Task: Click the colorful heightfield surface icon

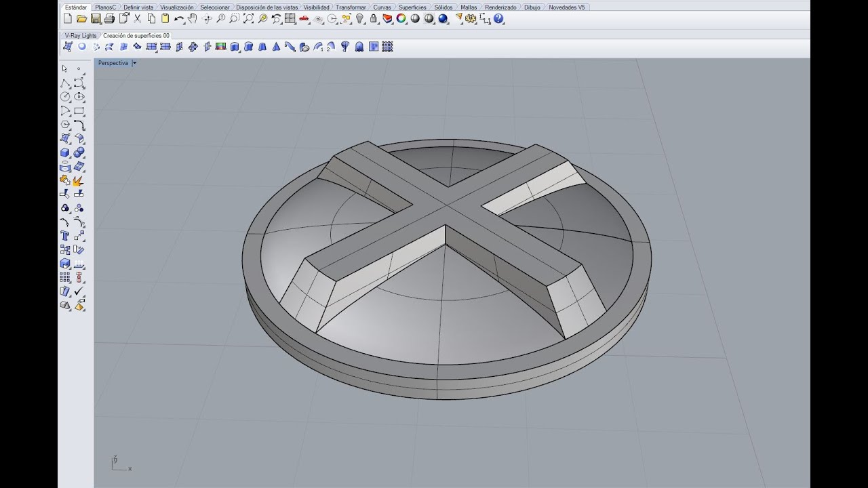Action: (221, 47)
